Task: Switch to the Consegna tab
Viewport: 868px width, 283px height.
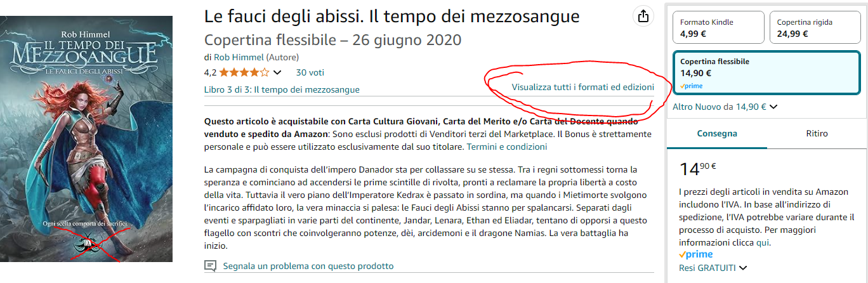Action: (x=717, y=134)
